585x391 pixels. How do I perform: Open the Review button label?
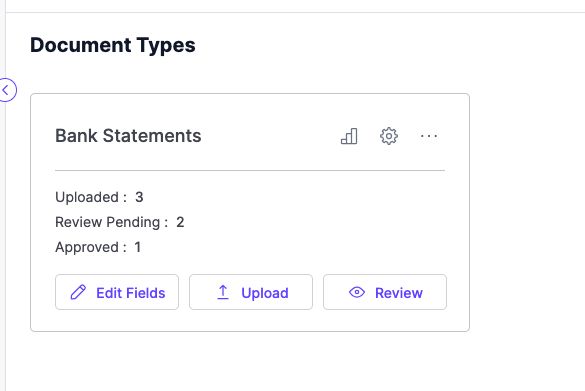click(x=399, y=293)
